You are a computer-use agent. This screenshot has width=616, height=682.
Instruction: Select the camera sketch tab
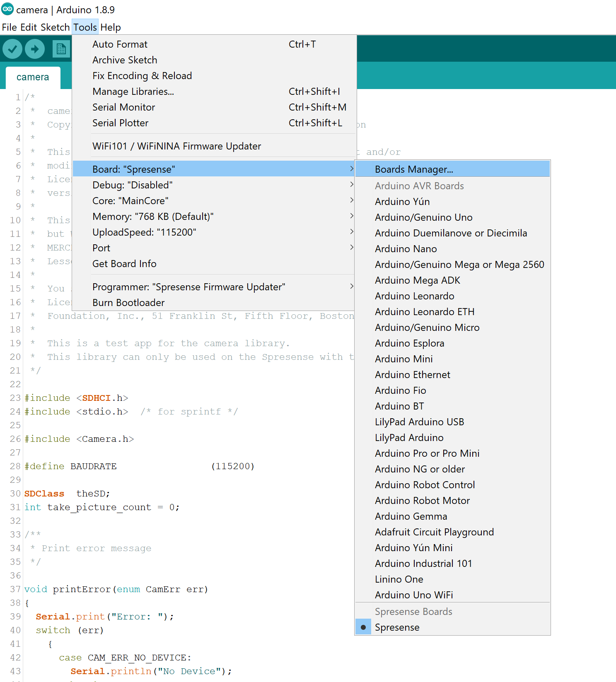[x=33, y=77]
